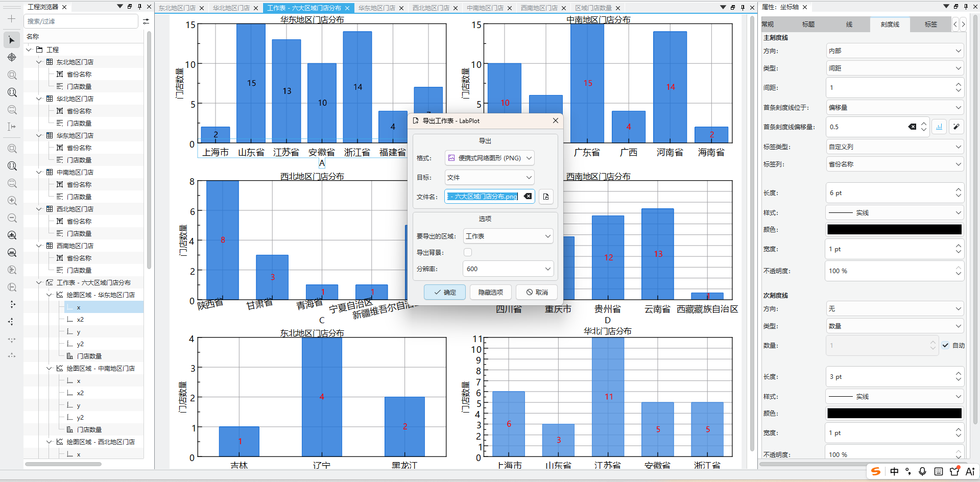Viewport: 980px width, 482px height.
Task: Uncheck the 自动 checkbox for minor tick count
Action: (946, 345)
